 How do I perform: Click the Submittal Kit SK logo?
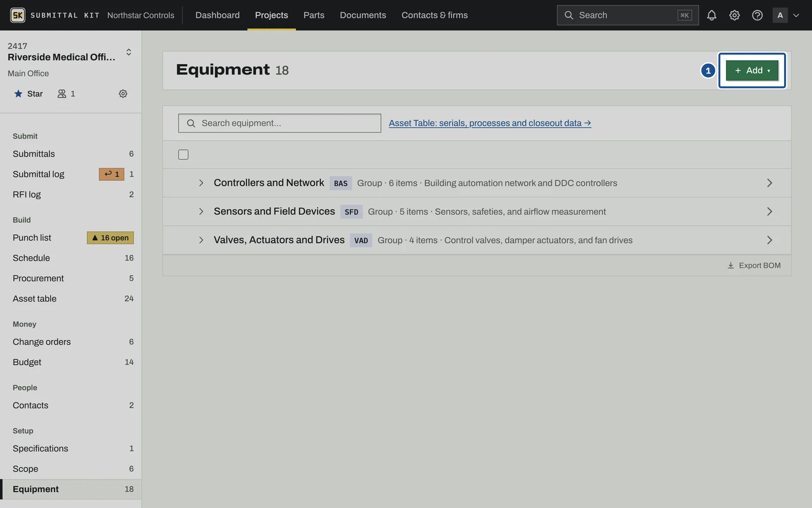[18, 15]
